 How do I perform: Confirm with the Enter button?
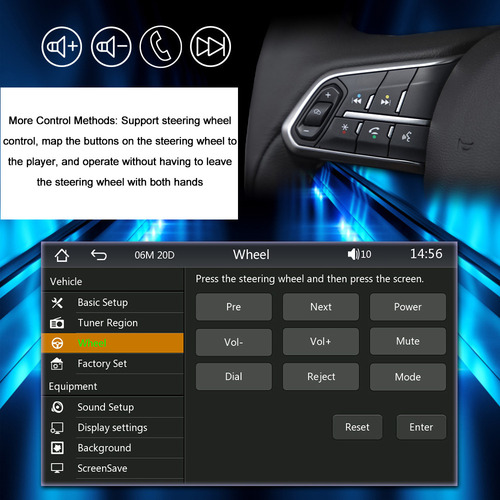tap(421, 427)
